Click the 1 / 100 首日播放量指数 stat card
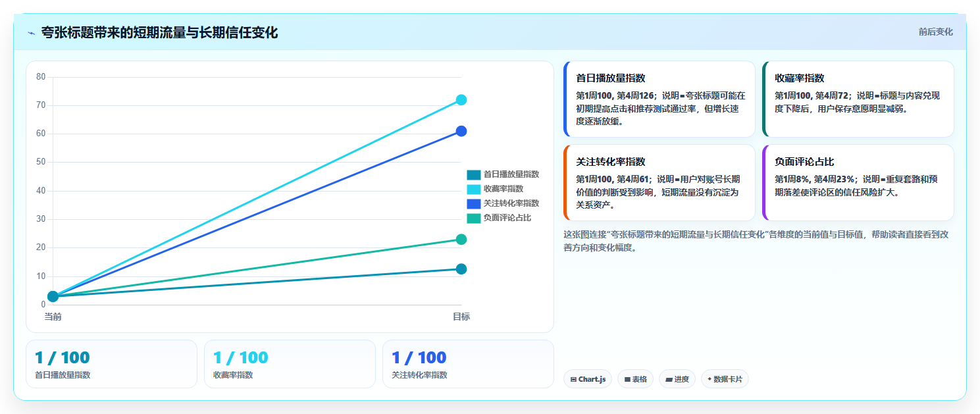 [111, 364]
